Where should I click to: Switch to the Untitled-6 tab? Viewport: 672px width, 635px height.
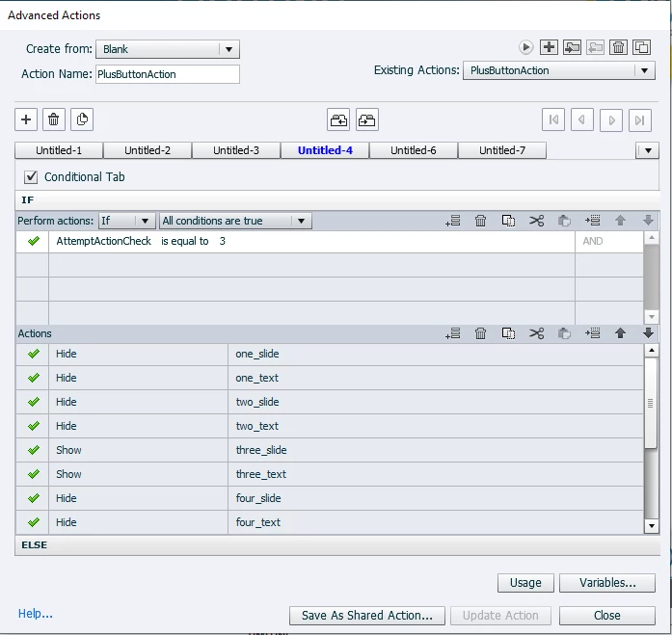(x=414, y=150)
